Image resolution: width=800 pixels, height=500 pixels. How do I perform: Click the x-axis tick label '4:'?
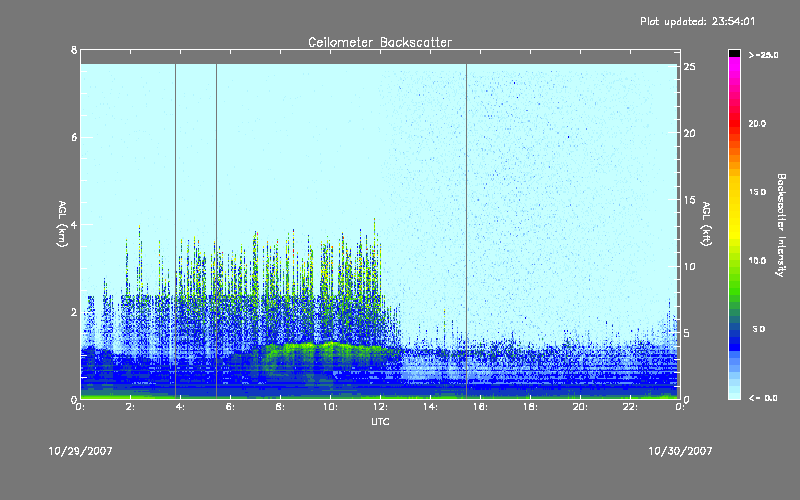click(x=180, y=407)
